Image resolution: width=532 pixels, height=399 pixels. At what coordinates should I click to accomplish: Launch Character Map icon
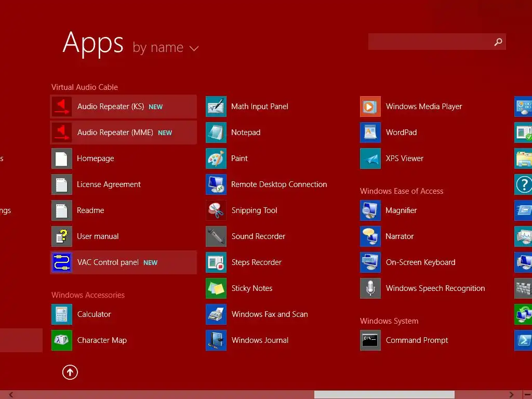click(x=62, y=340)
